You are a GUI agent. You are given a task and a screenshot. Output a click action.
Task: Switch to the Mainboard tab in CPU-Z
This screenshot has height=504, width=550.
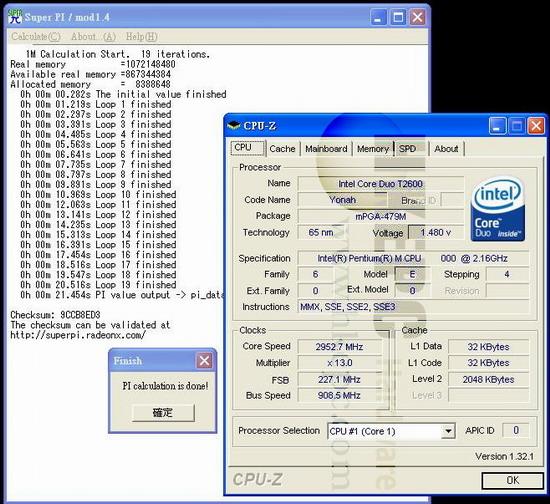pyautogui.click(x=326, y=149)
